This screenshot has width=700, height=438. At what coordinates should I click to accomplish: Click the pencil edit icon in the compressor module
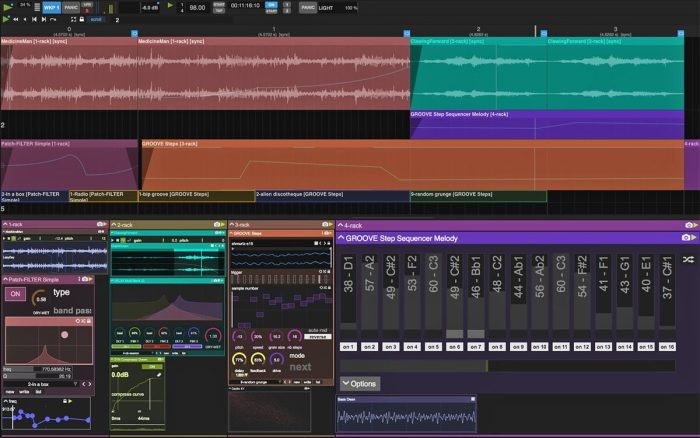[158, 375]
